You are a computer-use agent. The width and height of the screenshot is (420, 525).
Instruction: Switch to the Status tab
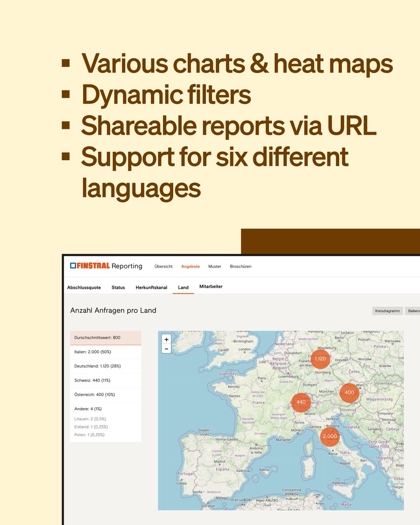[x=118, y=287]
